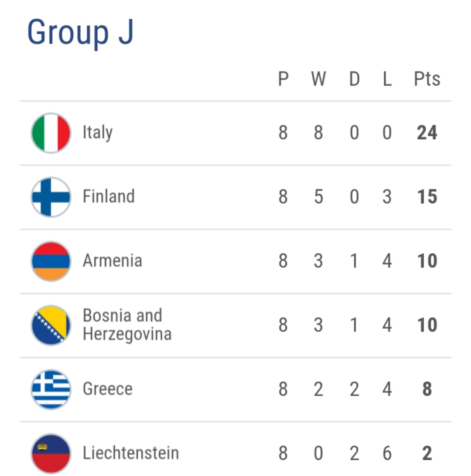This screenshot has width=471, height=476.
Task: Click the P column header
Action: [x=283, y=79]
